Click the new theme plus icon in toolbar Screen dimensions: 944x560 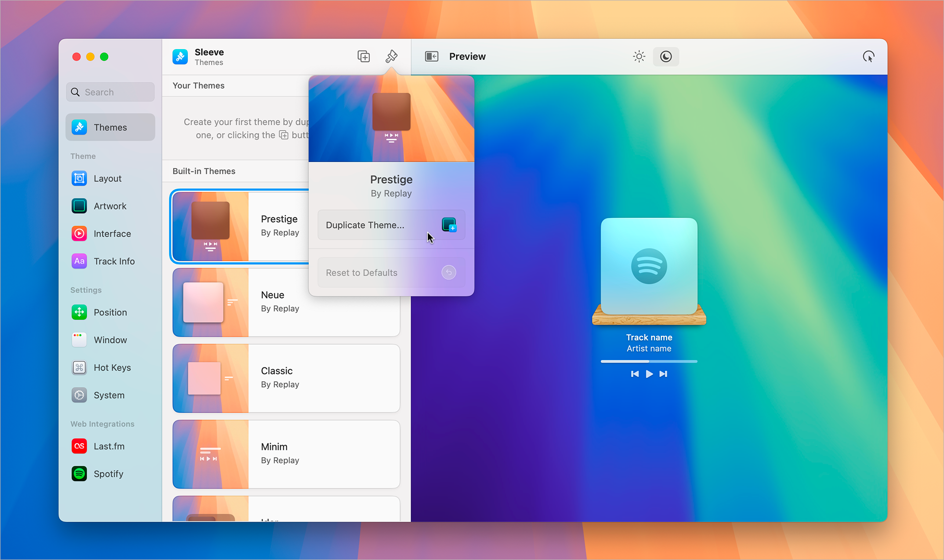pos(363,56)
